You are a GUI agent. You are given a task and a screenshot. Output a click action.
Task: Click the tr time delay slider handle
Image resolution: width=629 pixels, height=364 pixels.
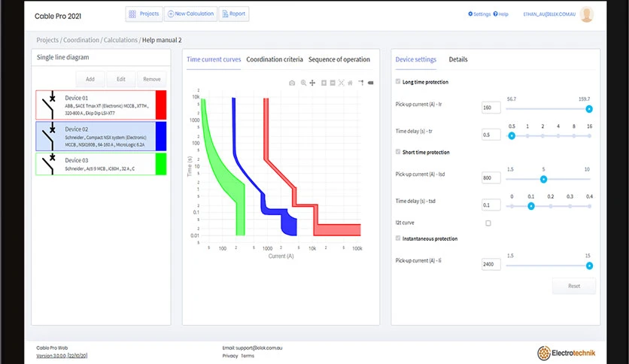pos(512,136)
